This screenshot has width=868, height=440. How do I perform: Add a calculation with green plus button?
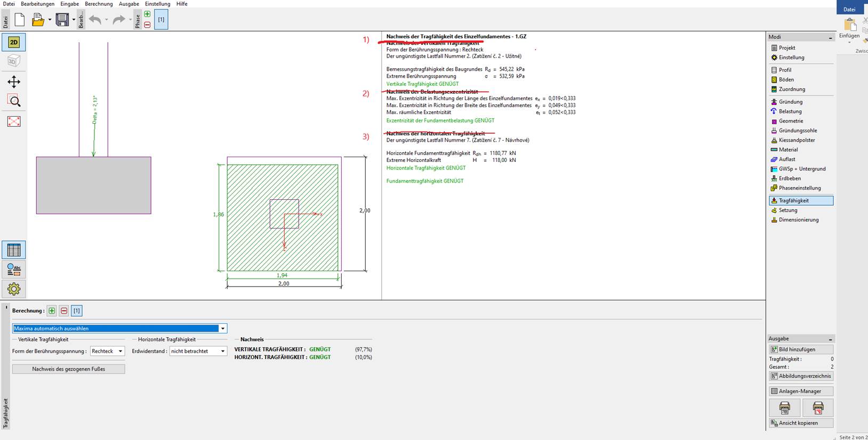click(52, 311)
